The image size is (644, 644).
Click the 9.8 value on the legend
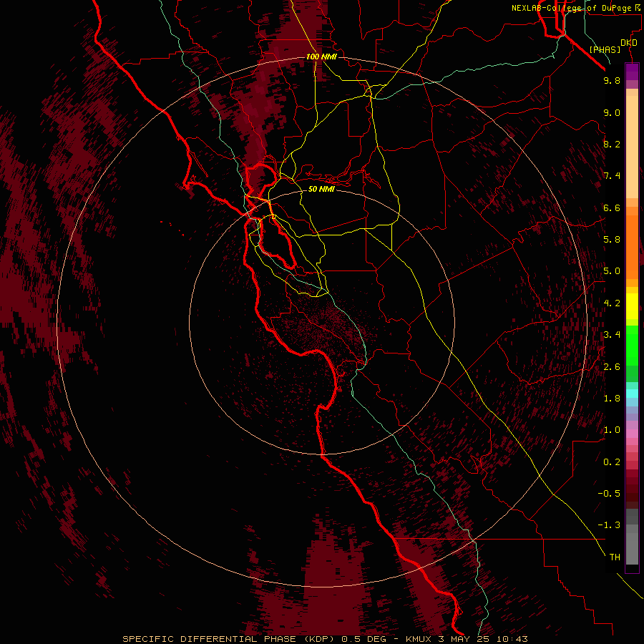(612, 80)
